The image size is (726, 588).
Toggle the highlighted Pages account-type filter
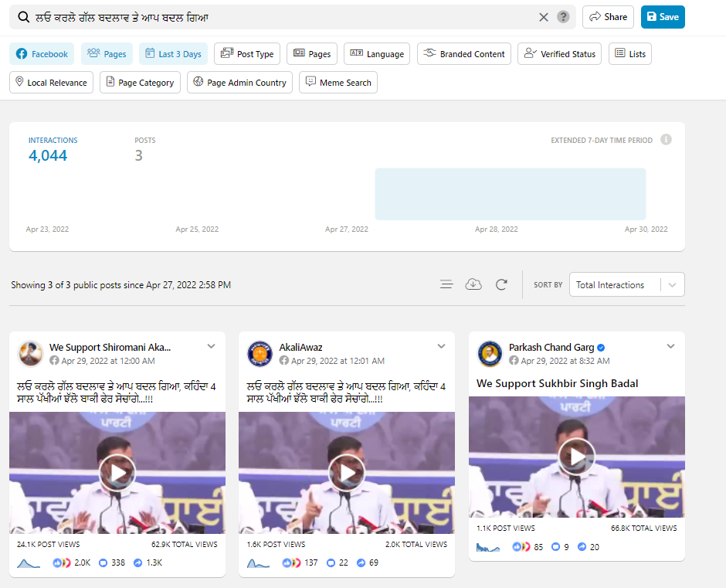107,54
